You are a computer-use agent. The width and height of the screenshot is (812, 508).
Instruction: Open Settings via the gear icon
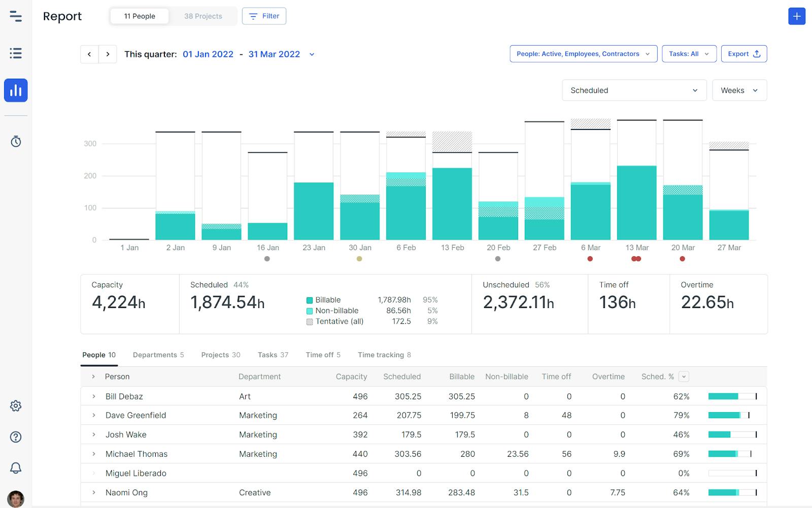coord(16,405)
